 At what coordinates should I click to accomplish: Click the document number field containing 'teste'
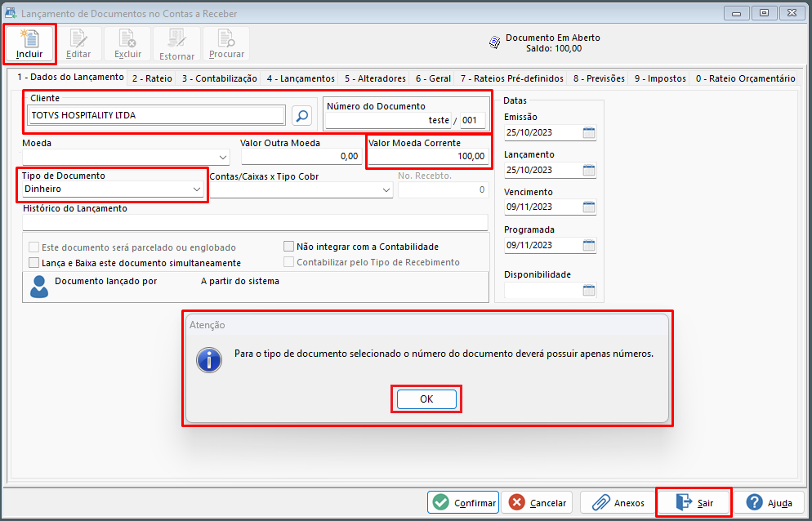[x=388, y=120]
